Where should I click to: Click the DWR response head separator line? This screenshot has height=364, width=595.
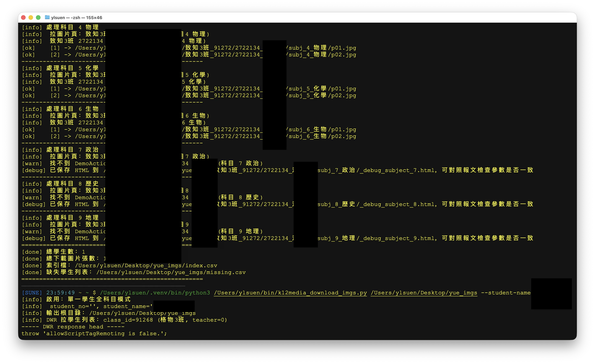[72, 327]
